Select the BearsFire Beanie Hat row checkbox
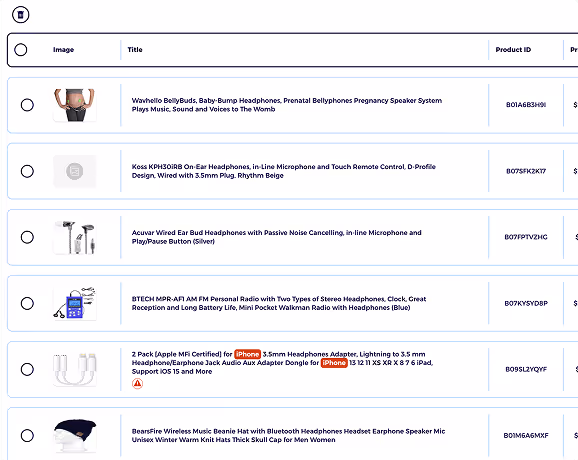The image size is (578, 460). [27, 435]
